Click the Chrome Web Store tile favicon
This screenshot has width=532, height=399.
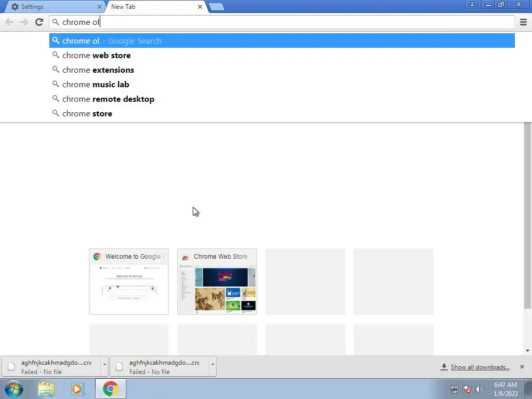coord(185,257)
